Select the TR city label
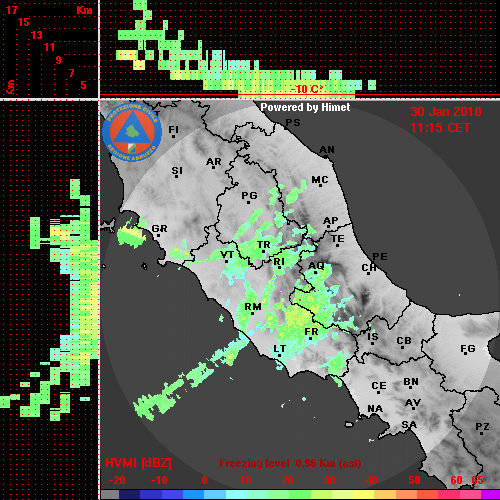The width and height of the screenshot is (500, 500). click(263, 245)
